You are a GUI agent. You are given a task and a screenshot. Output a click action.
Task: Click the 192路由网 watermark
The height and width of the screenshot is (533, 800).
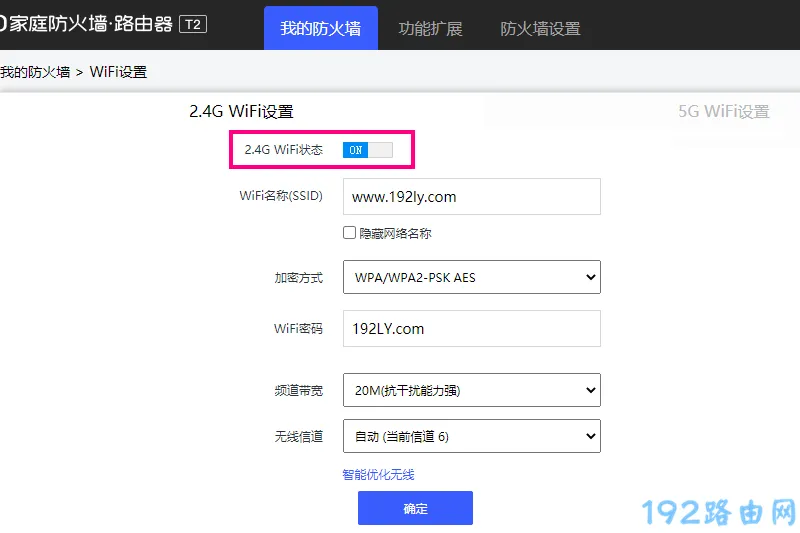click(x=719, y=512)
